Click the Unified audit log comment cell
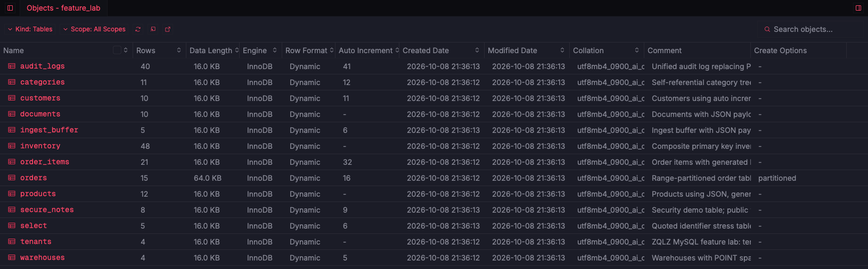 point(701,66)
